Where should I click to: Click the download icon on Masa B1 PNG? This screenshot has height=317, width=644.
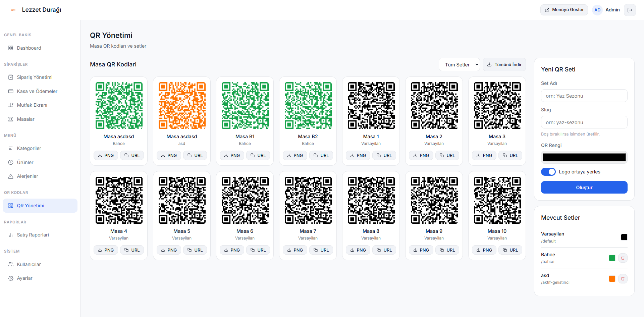coord(226,155)
